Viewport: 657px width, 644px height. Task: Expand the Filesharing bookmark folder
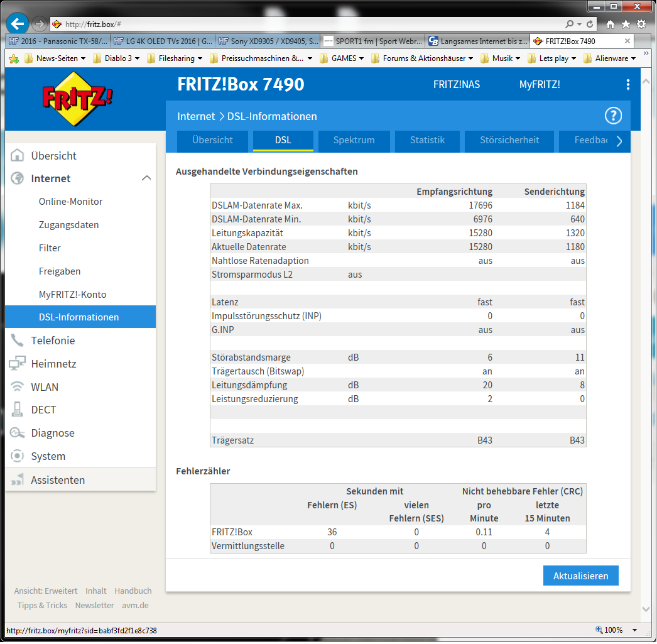(175, 58)
